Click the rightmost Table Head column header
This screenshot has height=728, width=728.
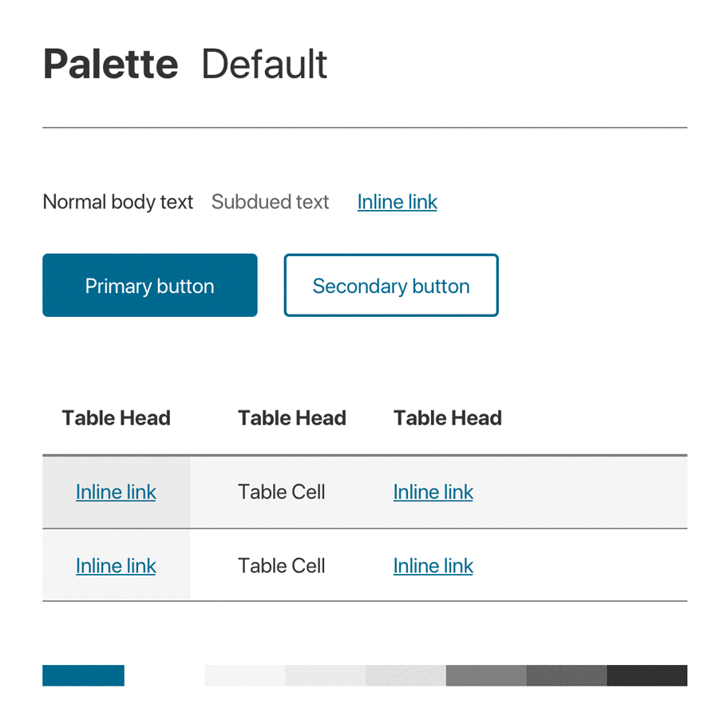point(447,417)
